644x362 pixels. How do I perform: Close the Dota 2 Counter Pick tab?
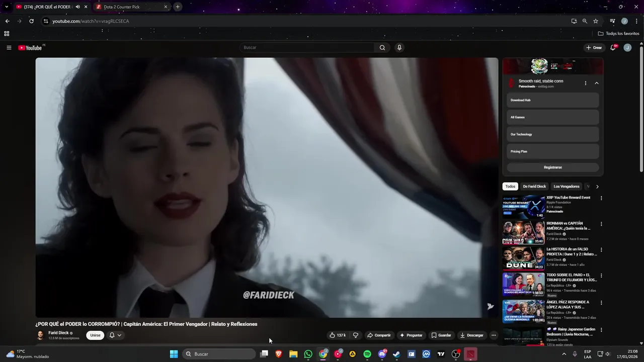166,7
